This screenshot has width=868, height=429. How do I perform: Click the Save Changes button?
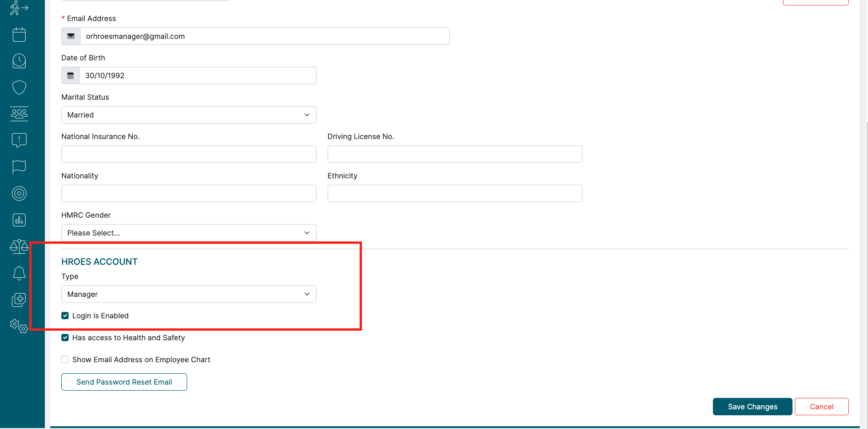pyautogui.click(x=752, y=407)
